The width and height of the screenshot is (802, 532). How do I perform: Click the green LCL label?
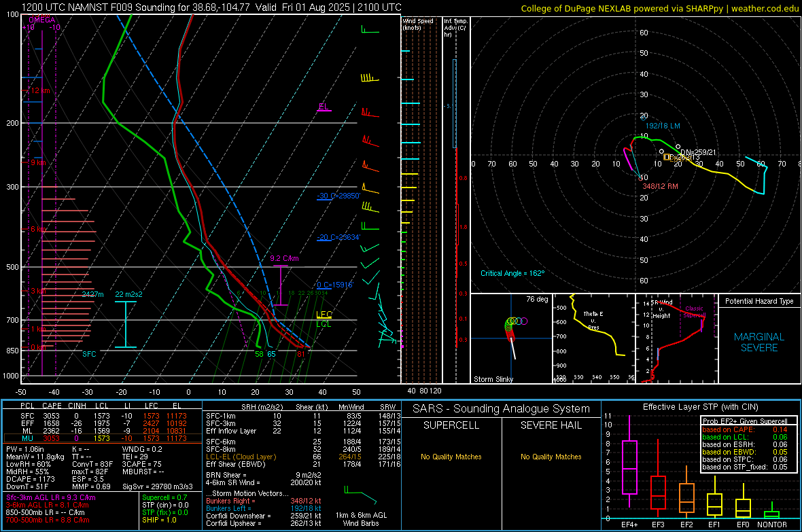(324, 324)
